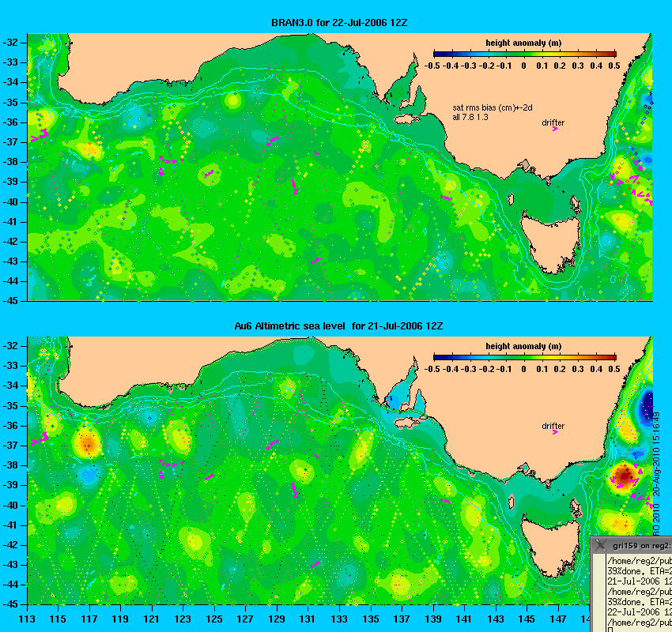The image size is (672, 632).
Task: Click latitude label -33 in the Au6 panel
Action: pyautogui.click(x=11, y=366)
